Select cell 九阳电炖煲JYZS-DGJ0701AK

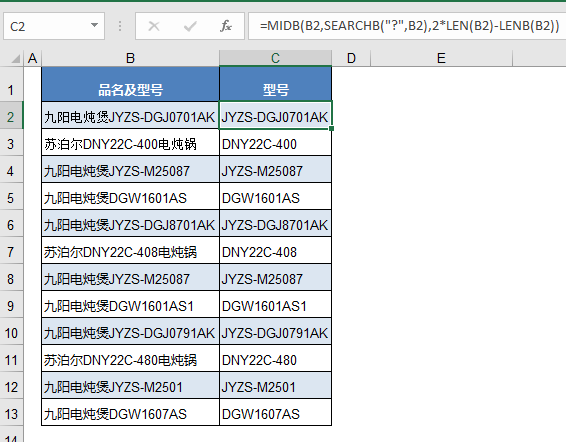(x=130, y=115)
